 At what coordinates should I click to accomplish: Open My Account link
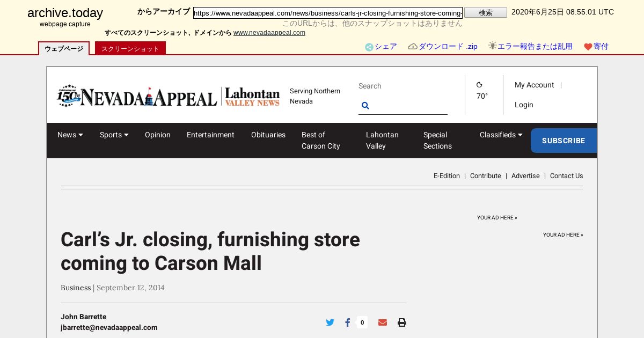tap(534, 85)
